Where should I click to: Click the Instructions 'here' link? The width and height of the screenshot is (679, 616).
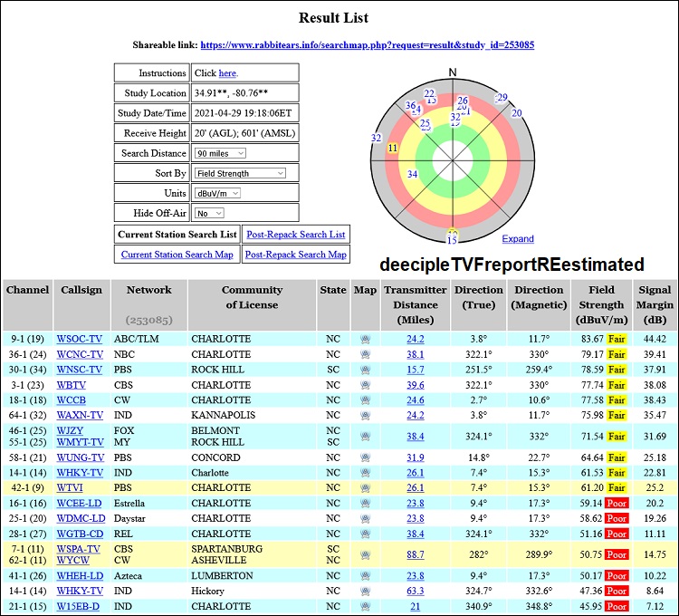(227, 73)
